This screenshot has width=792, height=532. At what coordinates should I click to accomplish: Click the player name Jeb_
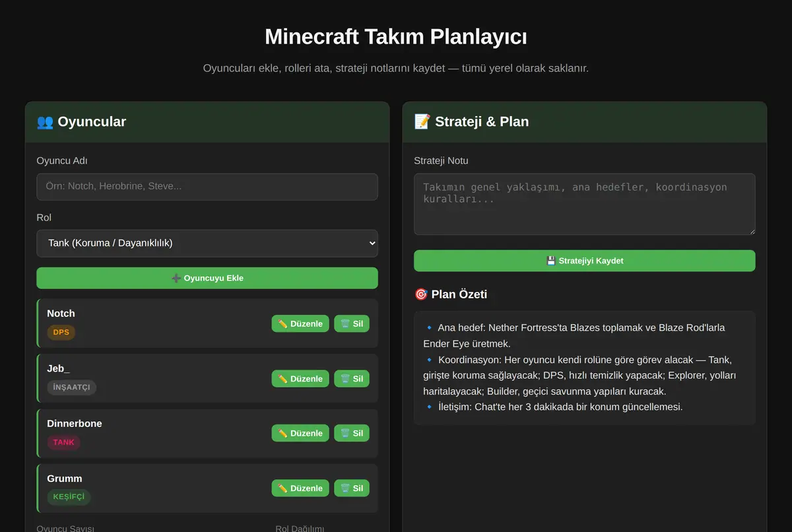pos(59,368)
